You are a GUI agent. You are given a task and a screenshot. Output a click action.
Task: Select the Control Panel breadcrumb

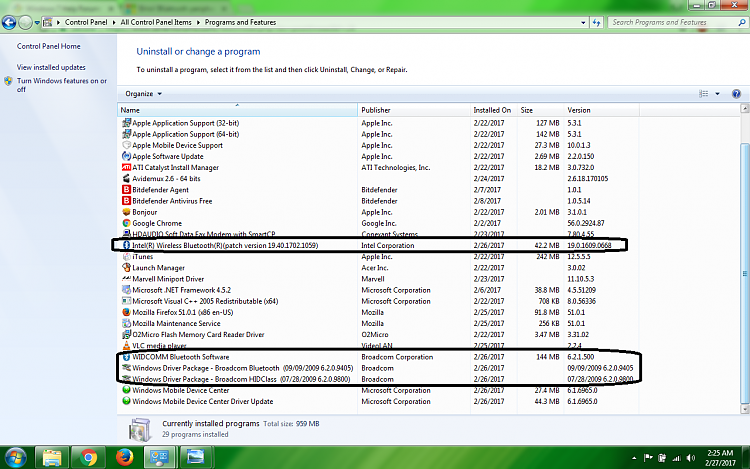click(86, 22)
